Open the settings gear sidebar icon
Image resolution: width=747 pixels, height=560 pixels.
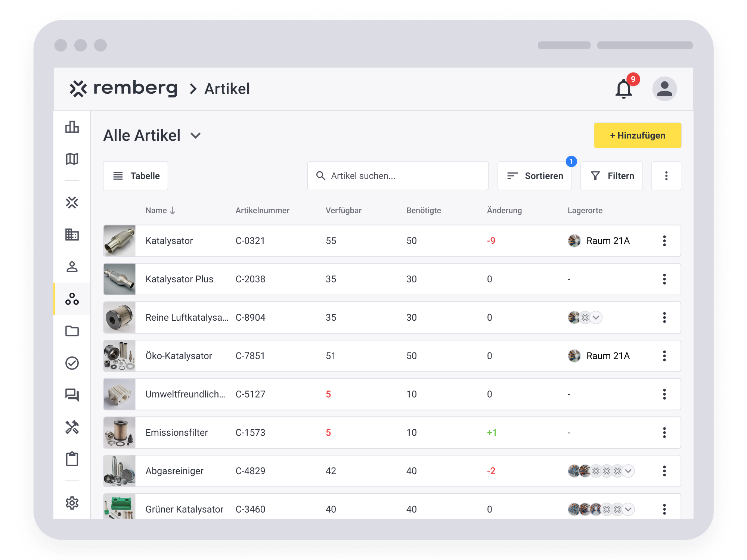click(x=72, y=503)
